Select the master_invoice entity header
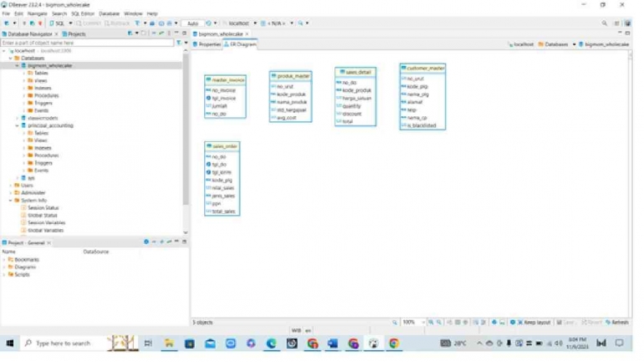The image size is (644, 362). pos(225,79)
